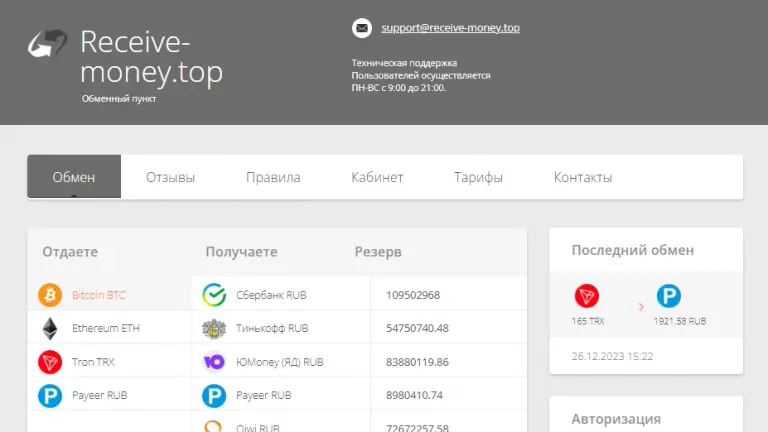Click the email envelope icon
Viewport: 768px width, 432px height.
[361, 28]
